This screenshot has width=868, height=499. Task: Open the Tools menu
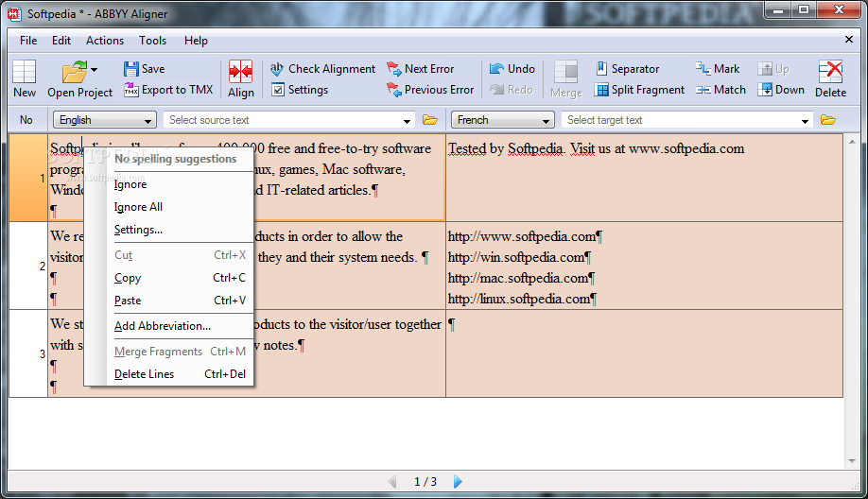coord(153,41)
